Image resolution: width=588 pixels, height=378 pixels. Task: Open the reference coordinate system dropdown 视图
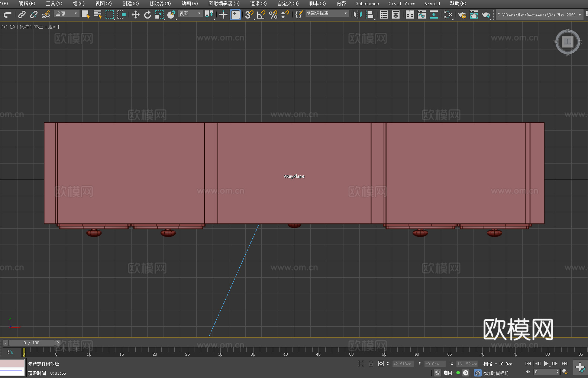[190, 13]
